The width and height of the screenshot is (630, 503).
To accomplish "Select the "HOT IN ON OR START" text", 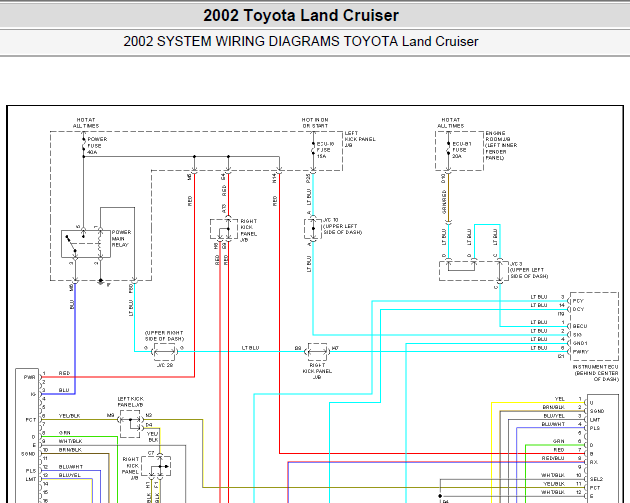I will pyautogui.click(x=315, y=123).
